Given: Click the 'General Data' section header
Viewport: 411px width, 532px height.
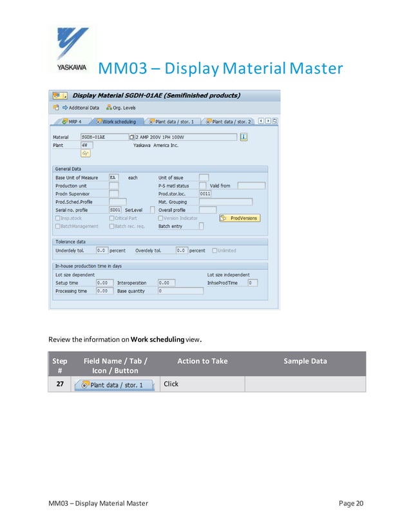Looking at the screenshot, I should pyautogui.click(x=68, y=169).
